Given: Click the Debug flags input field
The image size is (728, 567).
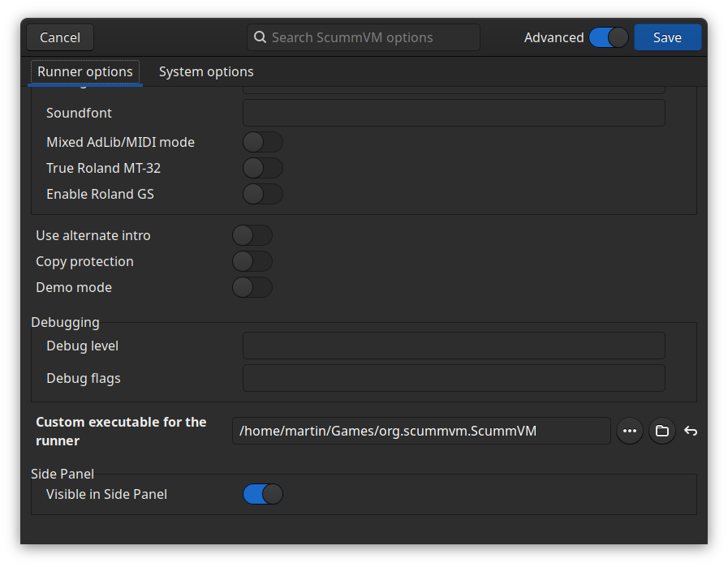Looking at the screenshot, I should 454,378.
